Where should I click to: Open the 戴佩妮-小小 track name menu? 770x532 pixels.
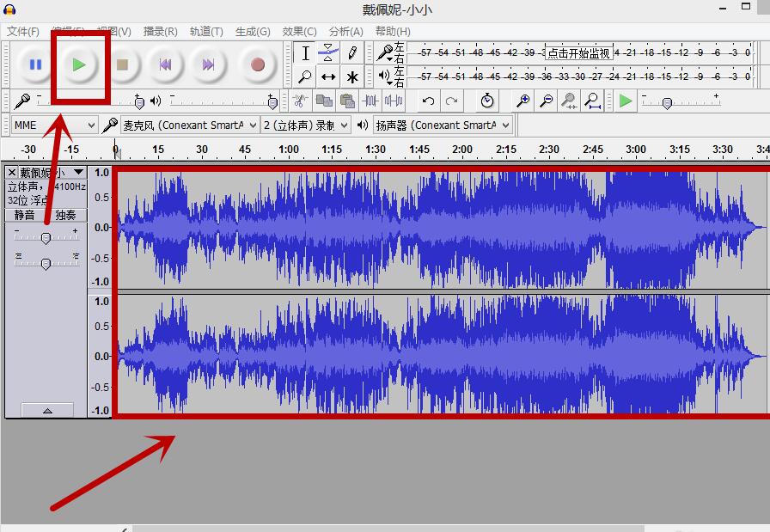point(78,171)
